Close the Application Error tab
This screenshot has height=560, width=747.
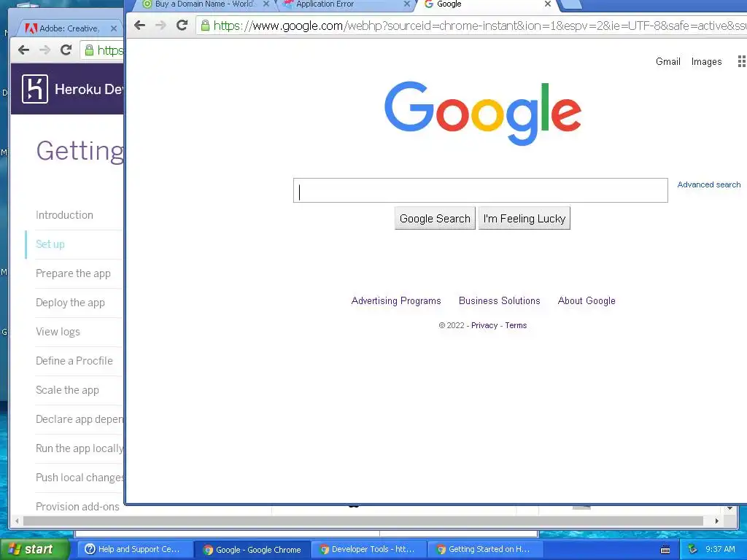(x=406, y=4)
